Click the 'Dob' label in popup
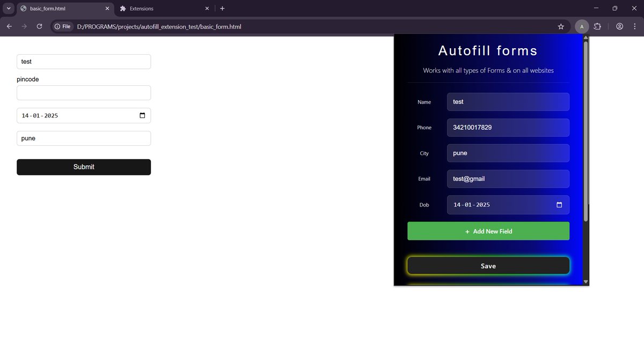Viewport: 644px width, 340px height. point(425,205)
